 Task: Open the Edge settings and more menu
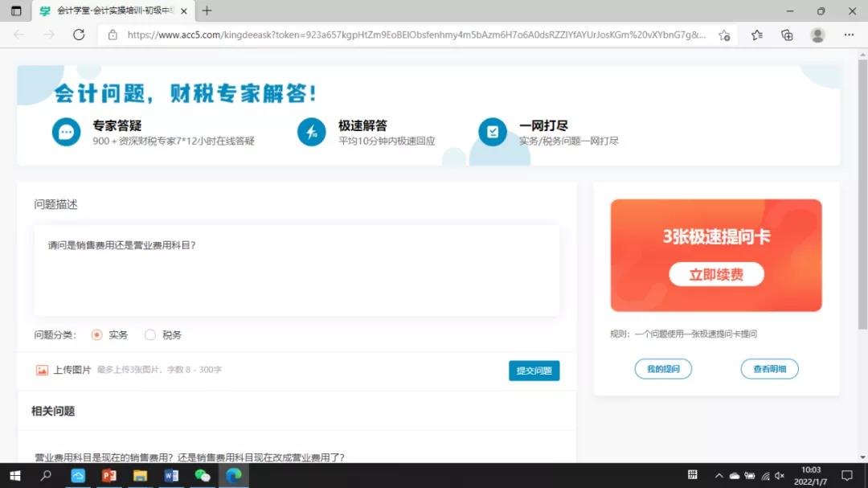point(849,35)
